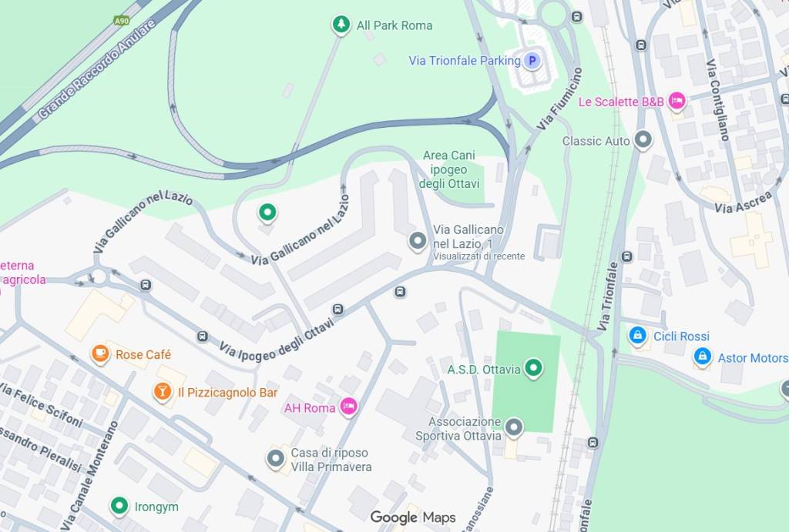Click the All Park Roma tree pin
The image size is (789, 532).
click(341, 25)
